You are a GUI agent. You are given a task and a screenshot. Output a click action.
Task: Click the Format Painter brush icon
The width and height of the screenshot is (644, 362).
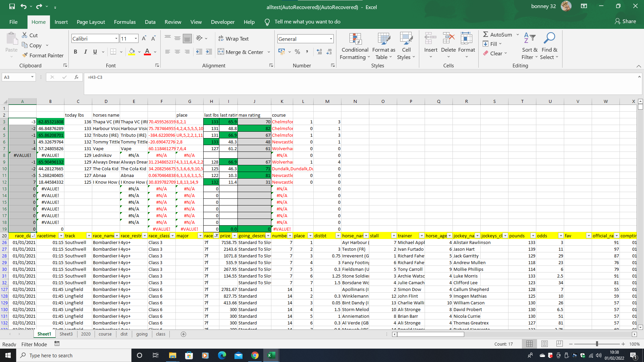click(25, 55)
